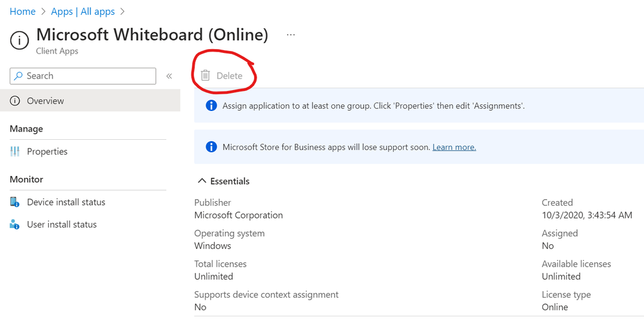Collapse the Essentials section chevron

(202, 181)
